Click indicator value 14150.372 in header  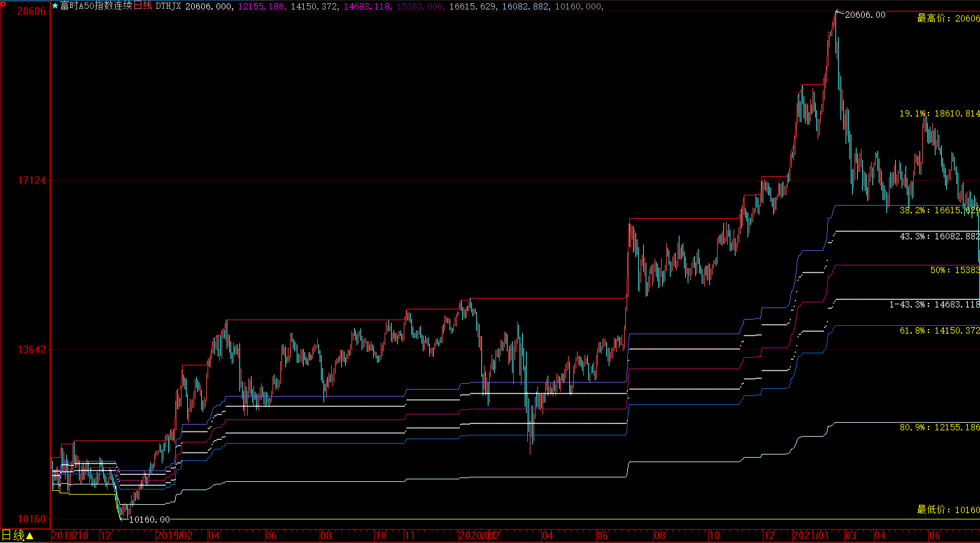[x=314, y=6]
